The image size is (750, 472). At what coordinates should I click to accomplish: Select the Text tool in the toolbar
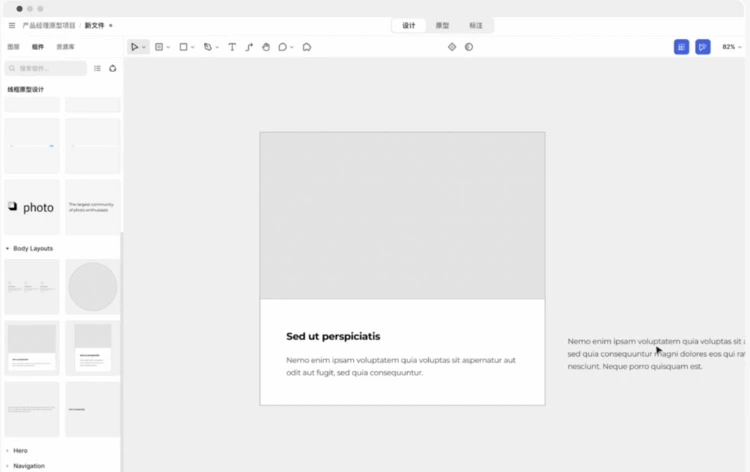coord(232,47)
